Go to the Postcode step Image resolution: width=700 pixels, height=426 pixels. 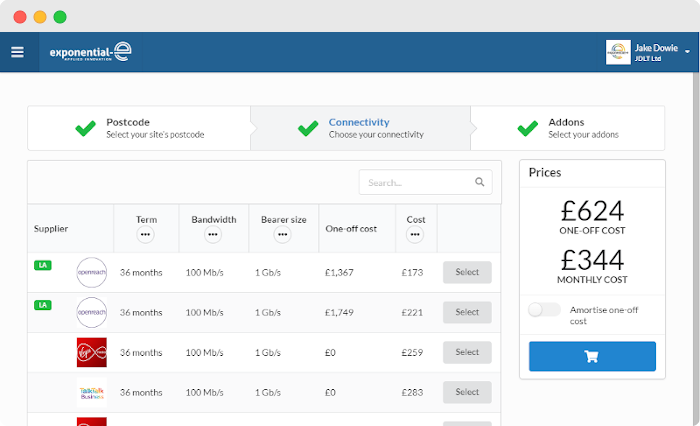click(x=139, y=128)
